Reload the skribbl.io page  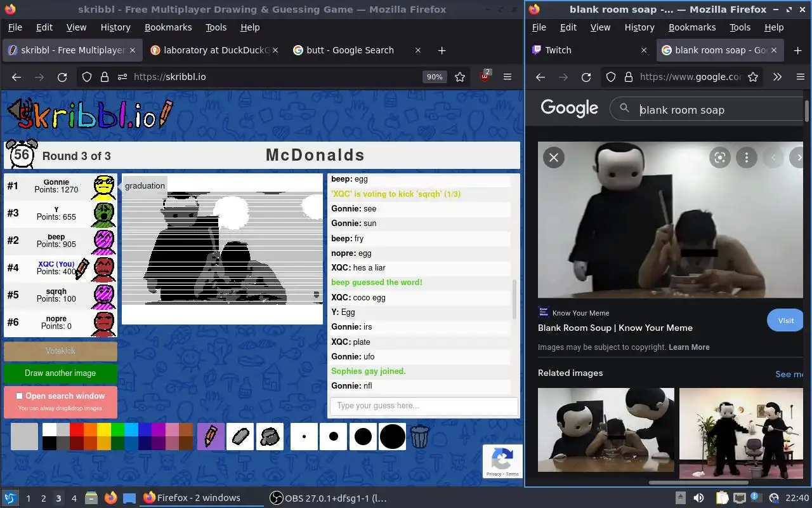(x=62, y=77)
